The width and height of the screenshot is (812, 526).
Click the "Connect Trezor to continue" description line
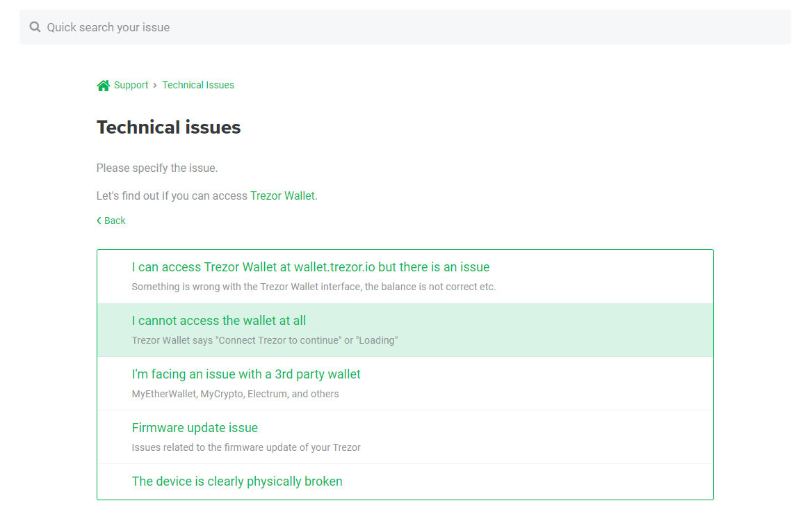264,340
